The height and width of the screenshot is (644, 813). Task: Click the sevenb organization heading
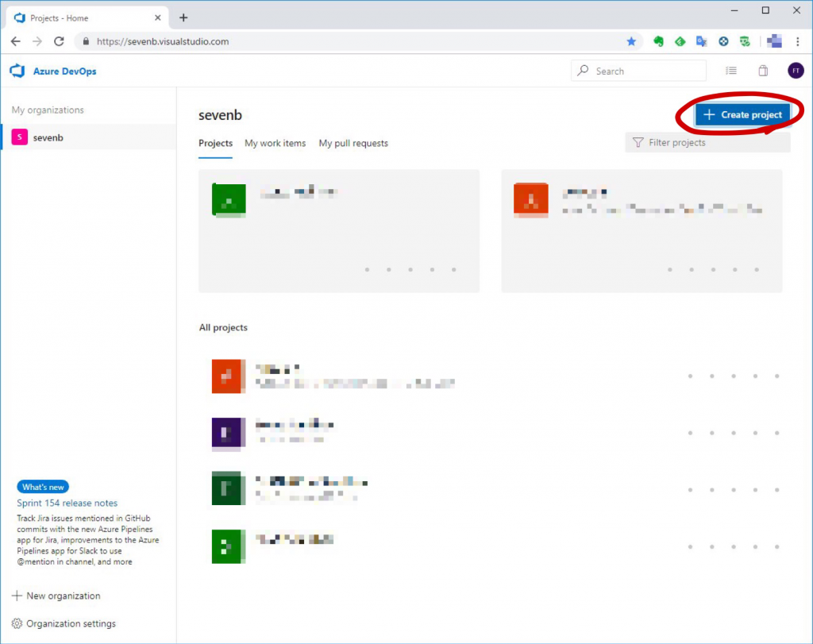coord(221,114)
